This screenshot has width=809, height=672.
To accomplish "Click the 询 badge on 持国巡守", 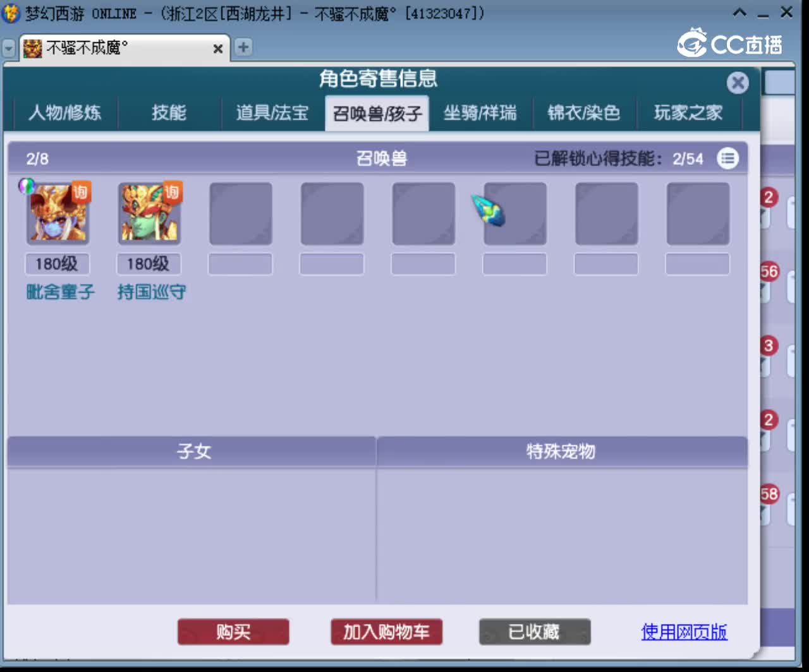I will [172, 191].
